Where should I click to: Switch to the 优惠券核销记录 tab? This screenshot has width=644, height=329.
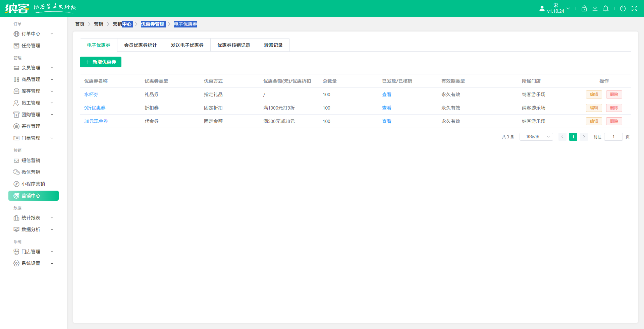233,45
